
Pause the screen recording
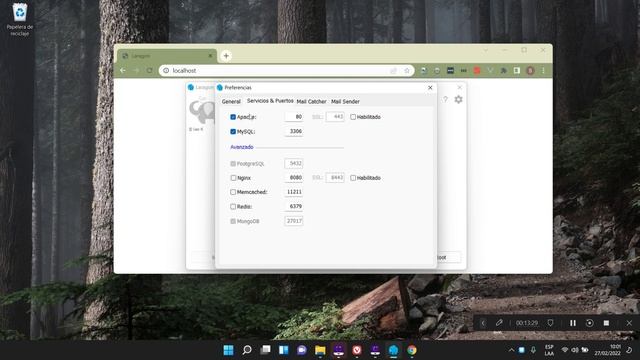coord(573,323)
